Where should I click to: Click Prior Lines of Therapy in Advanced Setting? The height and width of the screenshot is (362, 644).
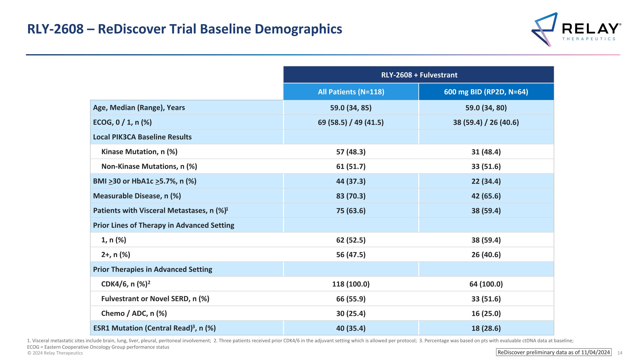[164, 225]
